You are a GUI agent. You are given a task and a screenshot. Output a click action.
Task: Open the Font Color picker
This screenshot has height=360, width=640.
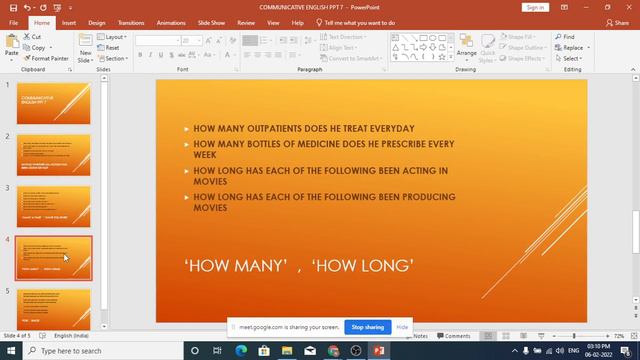point(230,55)
